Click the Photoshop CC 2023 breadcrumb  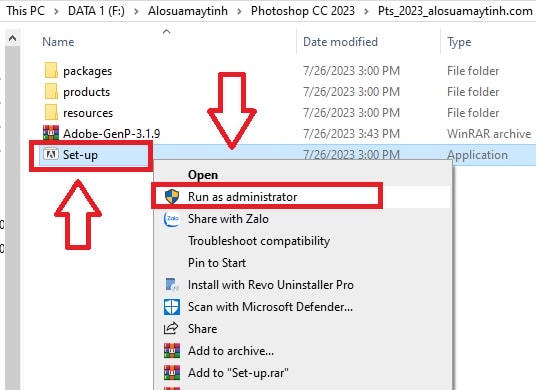click(303, 11)
